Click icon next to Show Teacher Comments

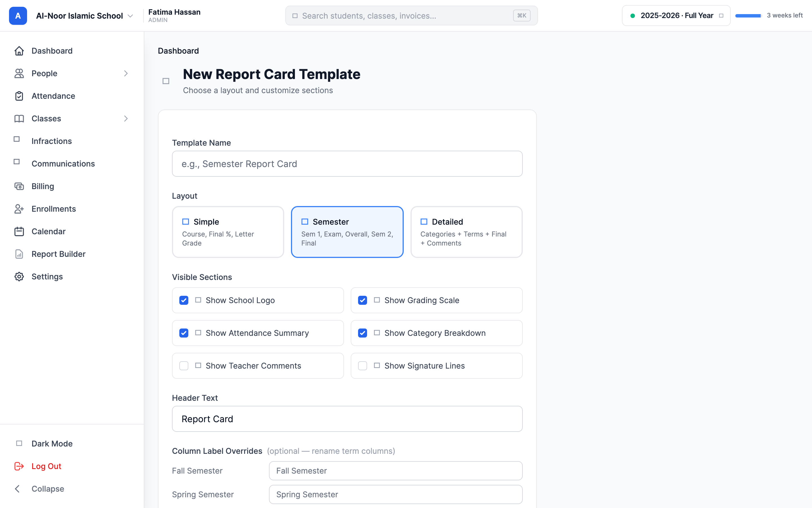(198, 365)
